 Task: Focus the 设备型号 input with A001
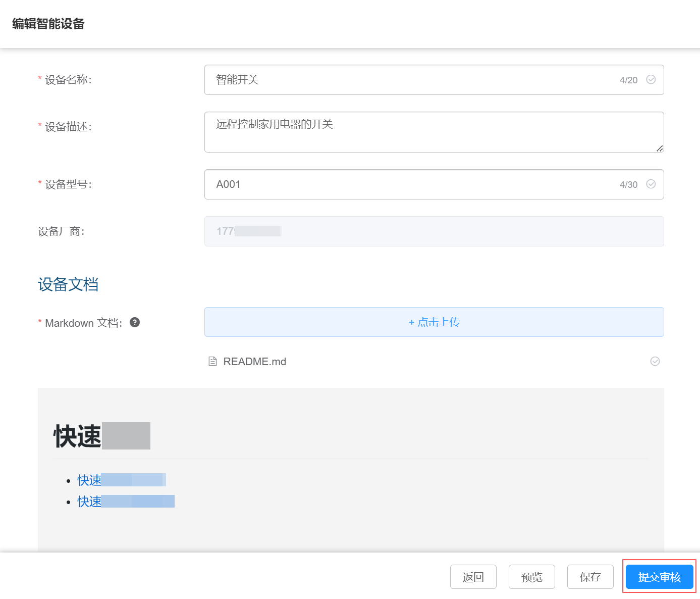434,184
